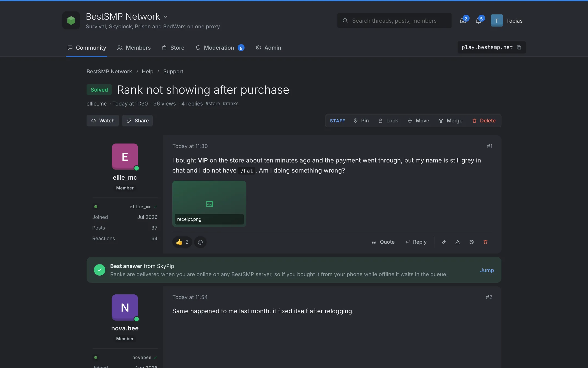Delete the thread via staff toolbar
588x368 pixels.
coord(484,120)
